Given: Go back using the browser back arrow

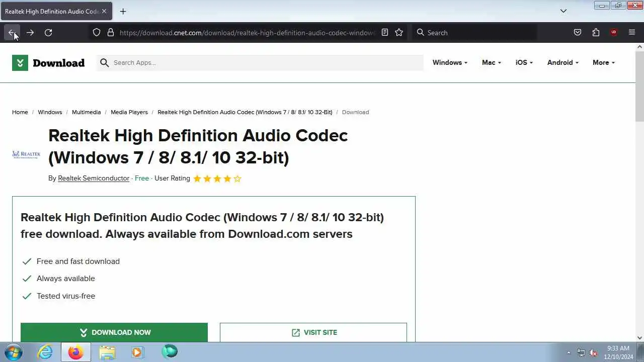Looking at the screenshot, I should pyautogui.click(x=12, y=33).
